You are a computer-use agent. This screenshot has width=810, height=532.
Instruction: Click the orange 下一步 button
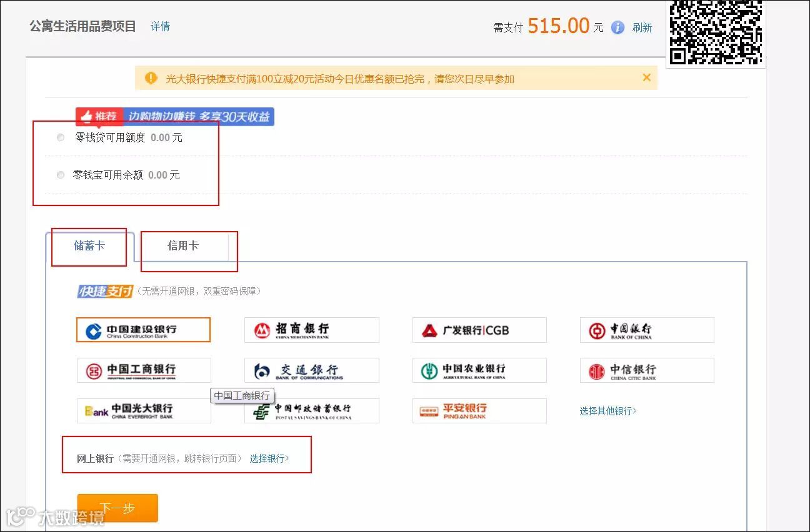click(117, 508)
